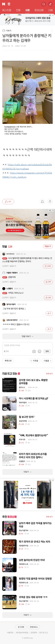Click the share icon under post
Viewport: 55px width, 644px height.
[50, 202]
